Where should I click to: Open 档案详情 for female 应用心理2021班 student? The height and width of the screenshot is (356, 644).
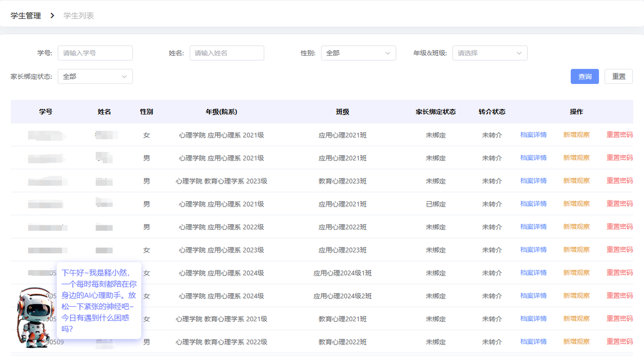tap(533, 135)
